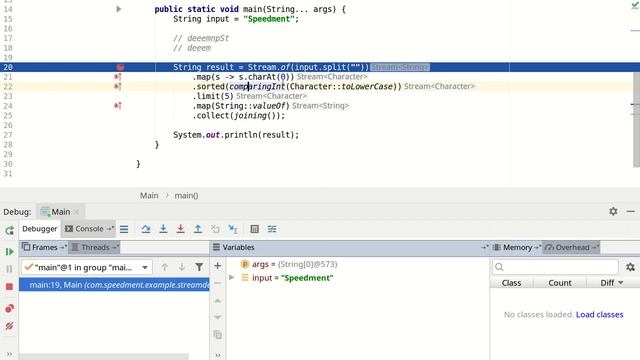Pause the running program
Screen dimensions: 640x360
[x=9, y=269]
